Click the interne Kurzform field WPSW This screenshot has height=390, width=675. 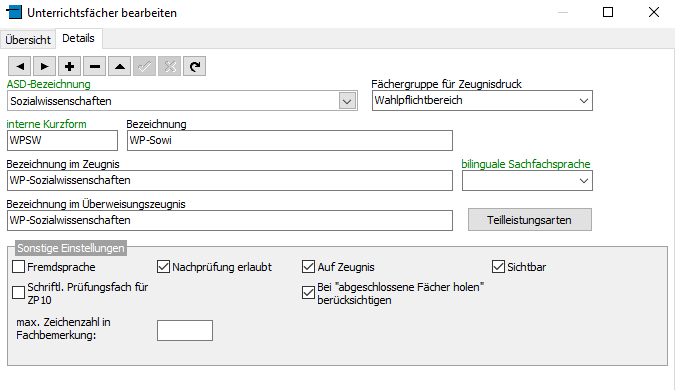[62, 140]
